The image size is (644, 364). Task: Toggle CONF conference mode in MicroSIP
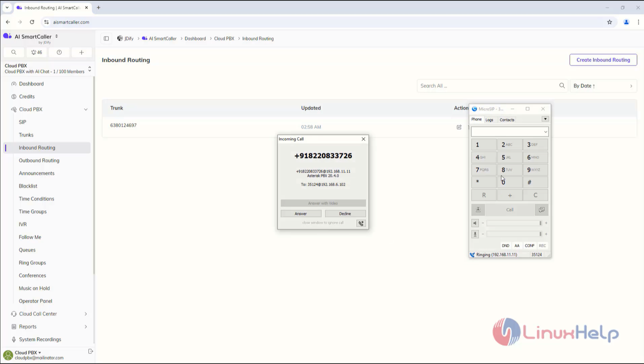pos(530,246)
